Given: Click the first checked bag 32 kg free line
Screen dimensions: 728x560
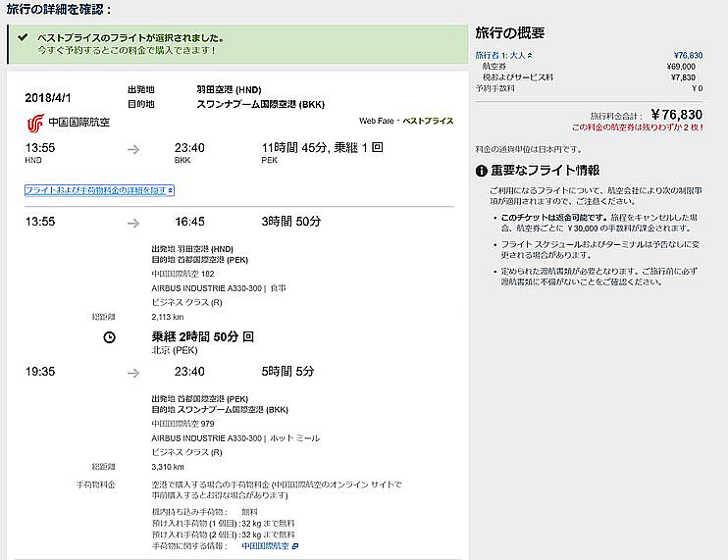Looking at the screenshot, I should click(224, 524).
